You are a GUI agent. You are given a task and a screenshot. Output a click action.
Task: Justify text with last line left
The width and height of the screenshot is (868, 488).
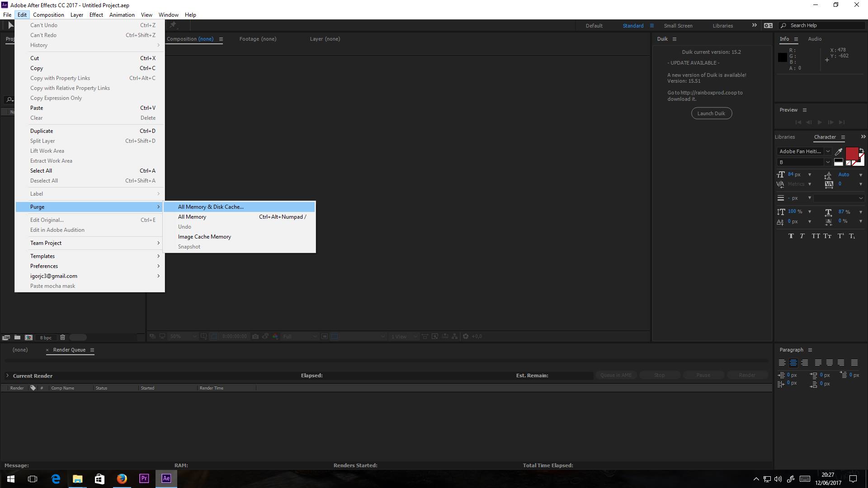(818, 362)
